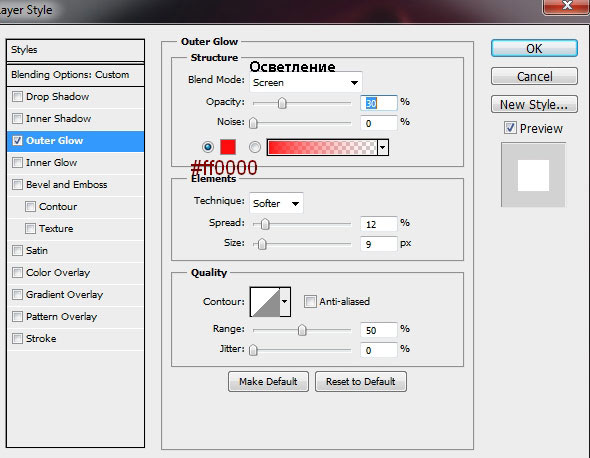Click the New Style... button
The image size is (590, 458).
534,104
